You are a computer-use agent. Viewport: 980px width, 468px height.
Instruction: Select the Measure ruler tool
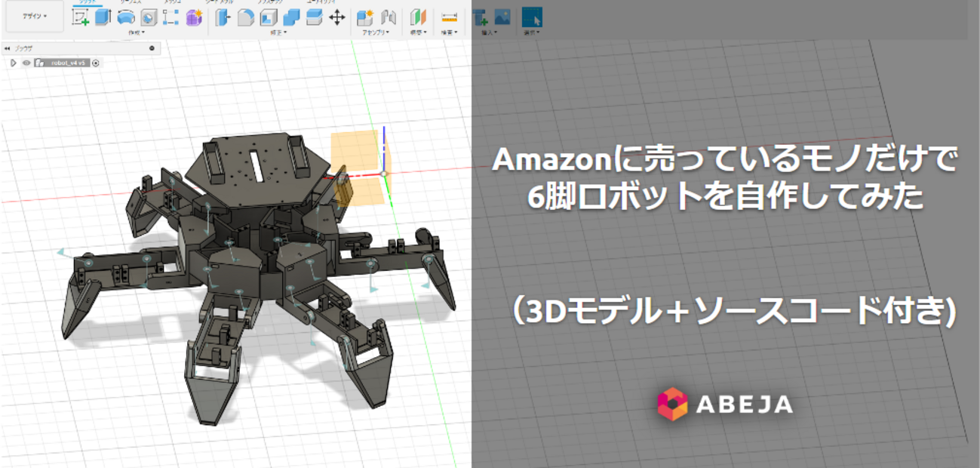pos(450,17)
